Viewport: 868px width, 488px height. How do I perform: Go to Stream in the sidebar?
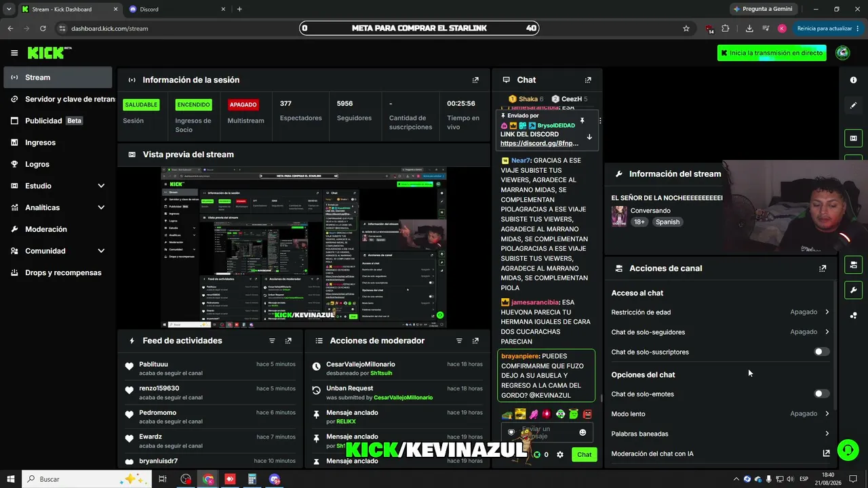tap(58, 77)
